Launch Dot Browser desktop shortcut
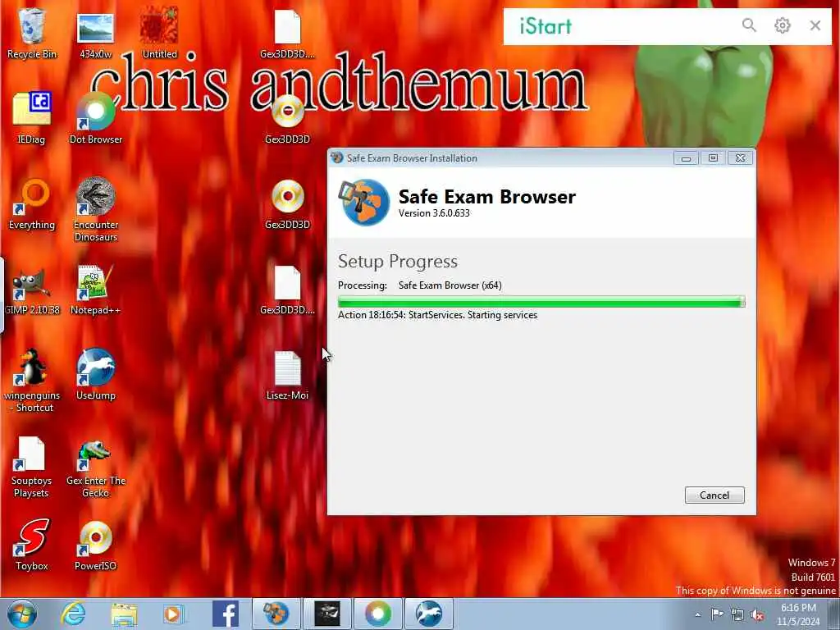The image size is (840, 630). click(x=95, y=118)
